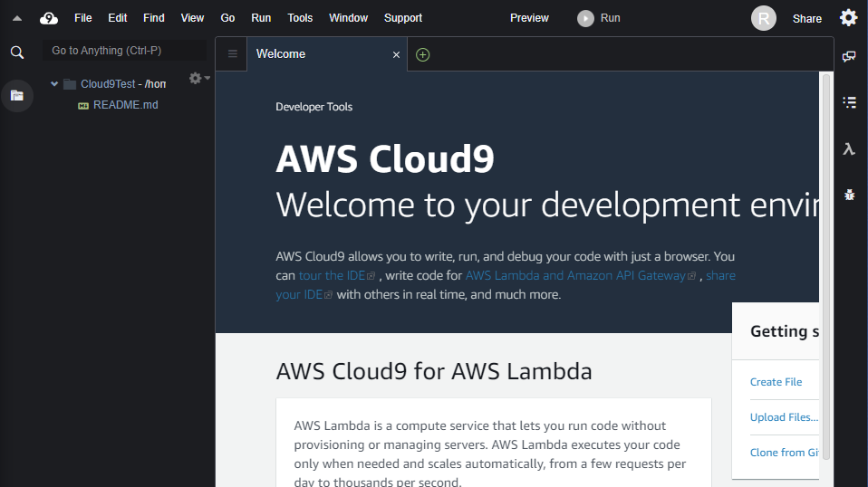Open the AWS Lambda resources panel icon

point(849,148)
